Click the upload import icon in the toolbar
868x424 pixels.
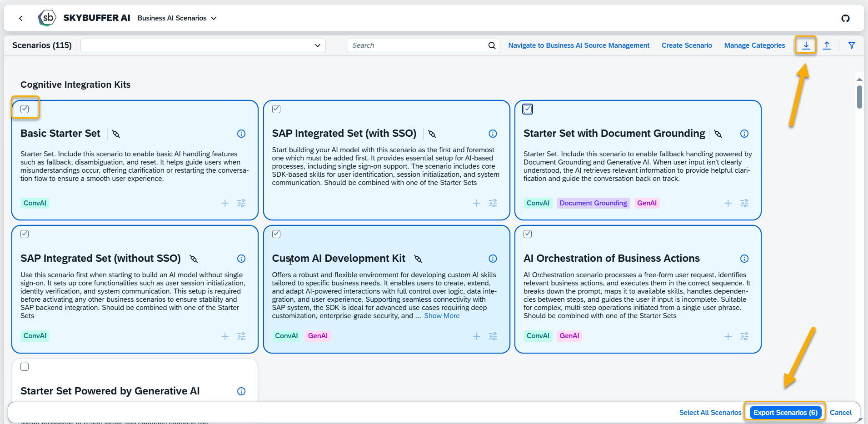pyautogui.click(x=827, y=45)
